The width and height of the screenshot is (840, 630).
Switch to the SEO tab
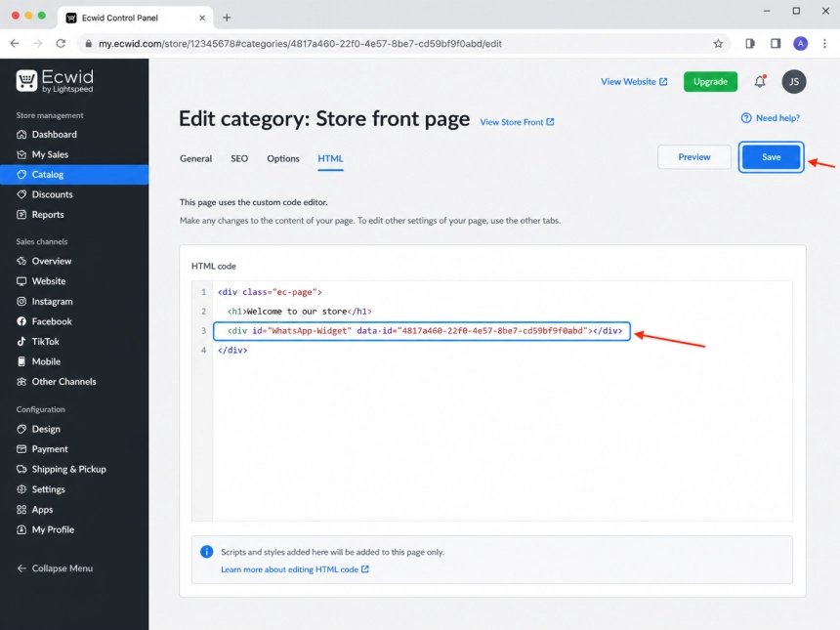tap(239, 158)
